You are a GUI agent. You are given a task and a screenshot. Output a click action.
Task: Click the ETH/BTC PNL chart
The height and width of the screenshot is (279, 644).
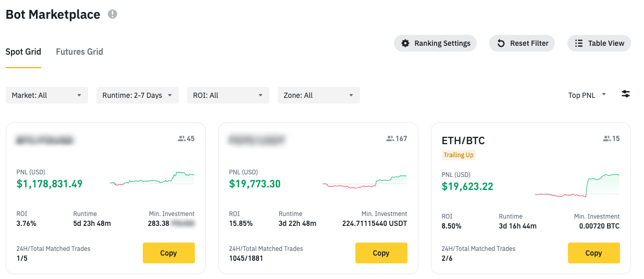point(577,186)
